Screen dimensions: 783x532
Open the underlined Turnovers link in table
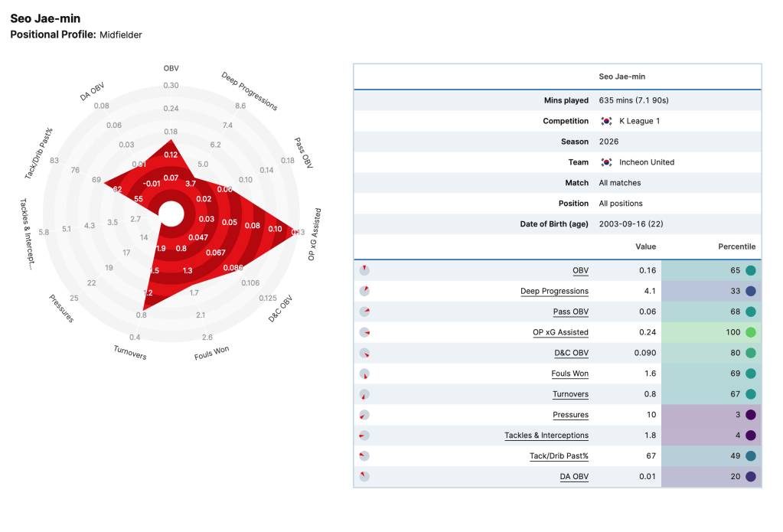(570, 394)
